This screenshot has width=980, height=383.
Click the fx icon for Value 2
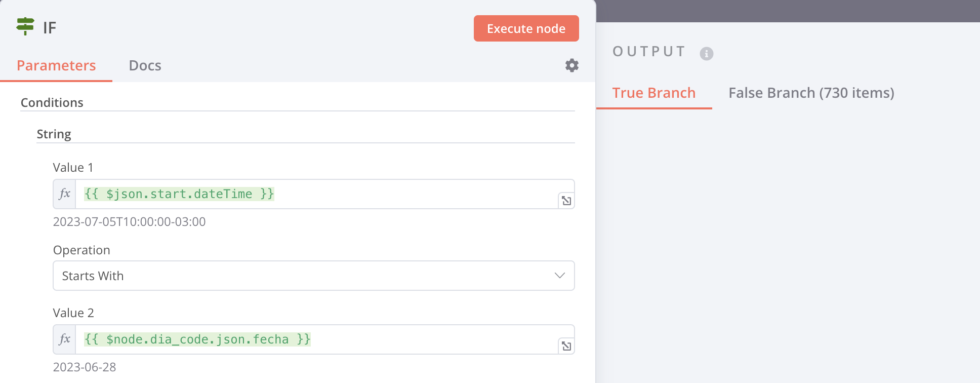(65, 339)
